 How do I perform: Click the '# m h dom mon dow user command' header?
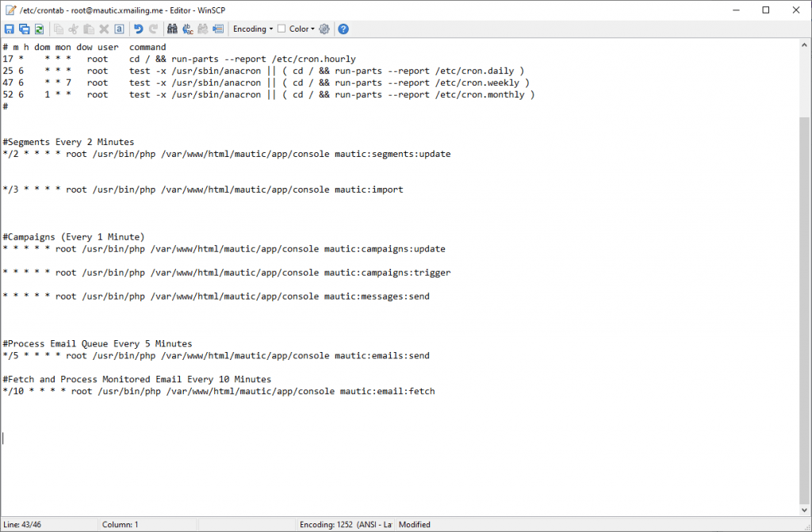point(84,47)
